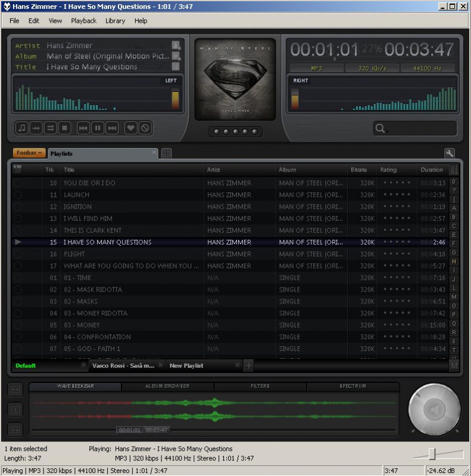
Task: Click the horizontal expand arrows panel button
Action: [x=15, y=390]
